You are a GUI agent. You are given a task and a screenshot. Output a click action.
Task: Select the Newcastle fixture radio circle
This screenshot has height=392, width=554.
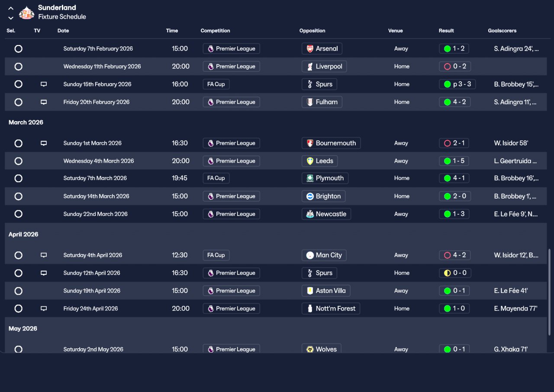click(x=19, y=214)
